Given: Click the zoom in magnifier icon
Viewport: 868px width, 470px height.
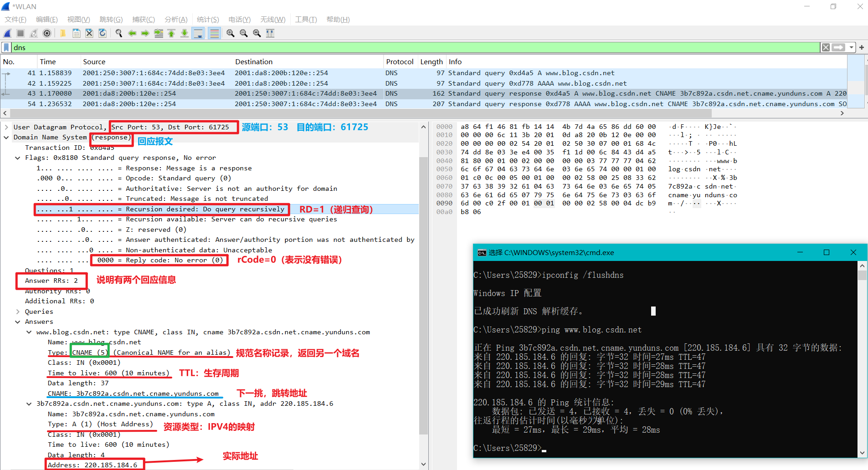Looking at the screenshot, I should 231,33.
